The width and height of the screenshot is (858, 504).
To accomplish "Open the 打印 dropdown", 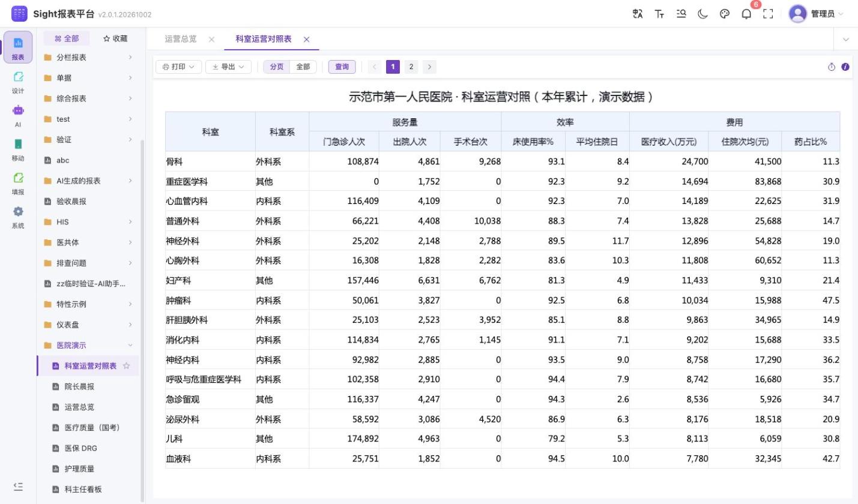I will (178, 67).
